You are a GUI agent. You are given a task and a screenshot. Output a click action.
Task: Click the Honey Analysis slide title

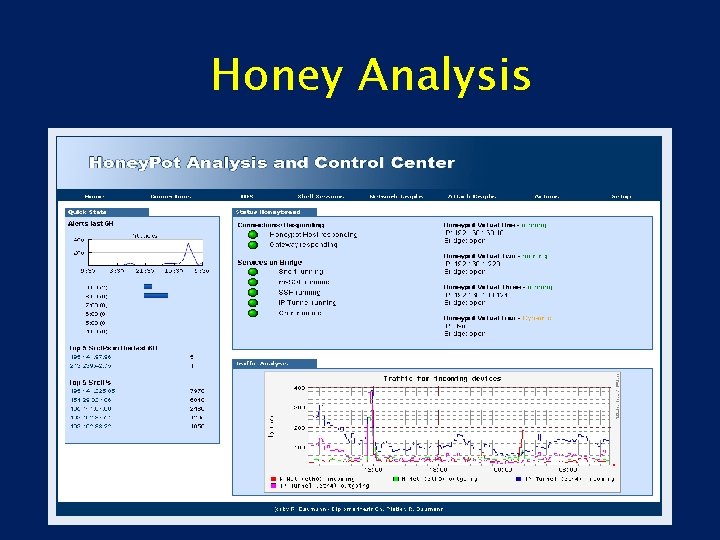[x=371, y=75]
